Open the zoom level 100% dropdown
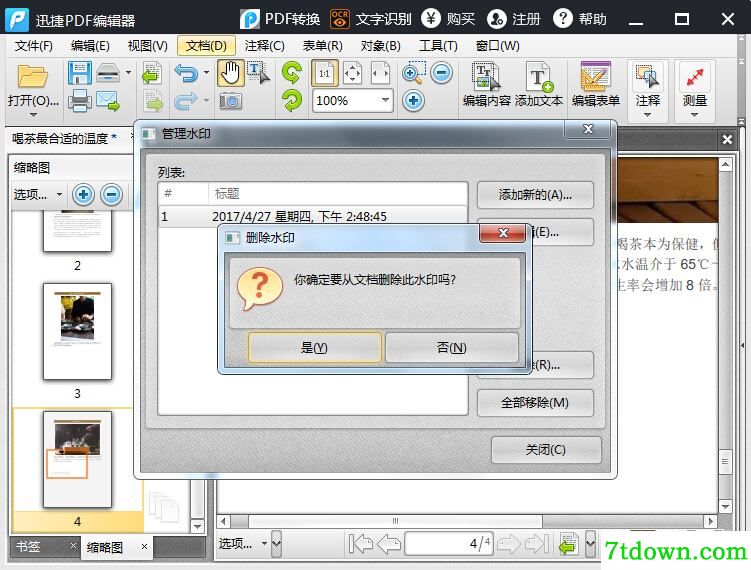The image size is (751, 570). pos(386,100)
